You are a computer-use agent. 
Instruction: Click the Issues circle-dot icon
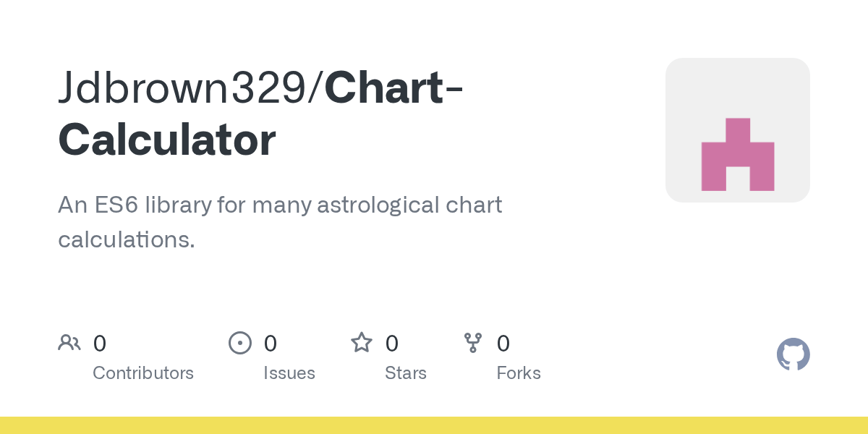pos(240,343)
